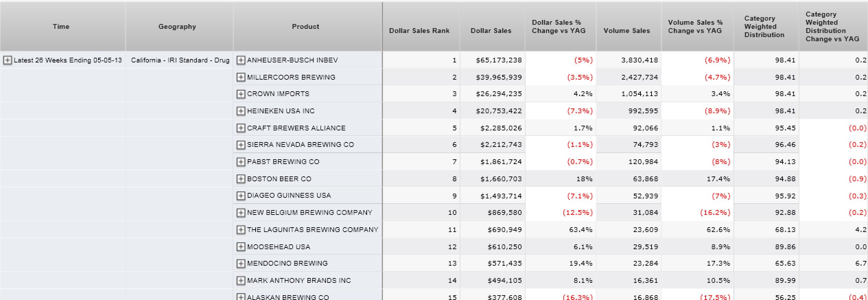This screenshot has height=300, width=868.
Task: Select the 19.4% dollar change cell
Action: (x=561, y=263)
